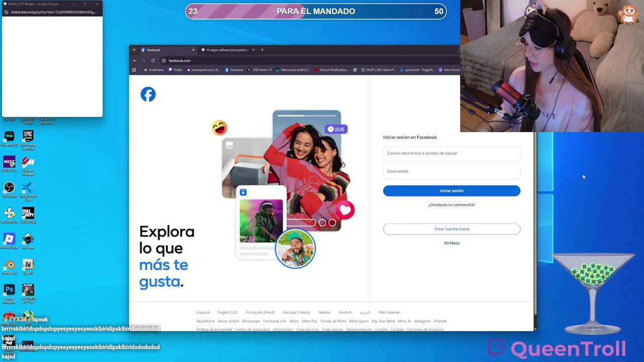Open queentroll Triggerfyre bookmark
Screen dimensions: 644x362
point(417,70)
